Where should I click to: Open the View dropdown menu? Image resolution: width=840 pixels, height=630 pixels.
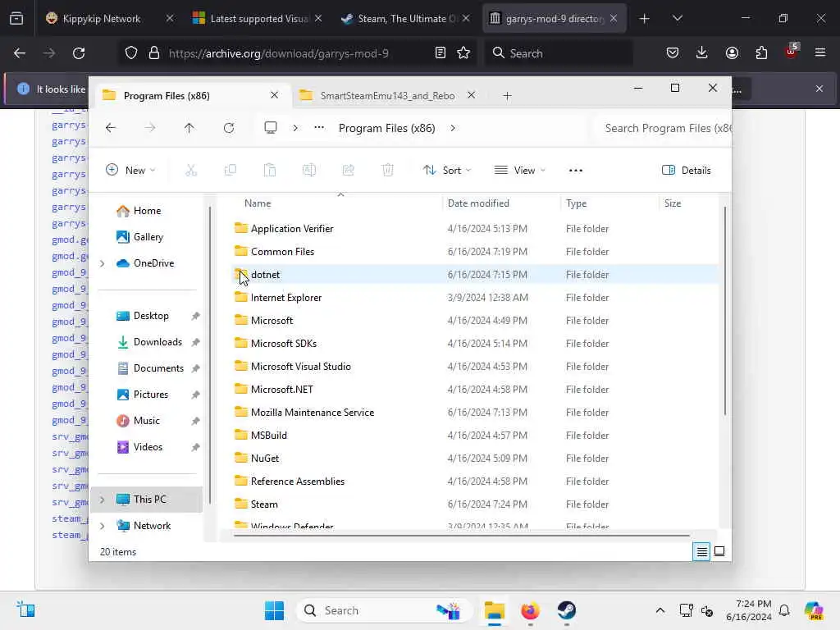(x=519, y=171)
